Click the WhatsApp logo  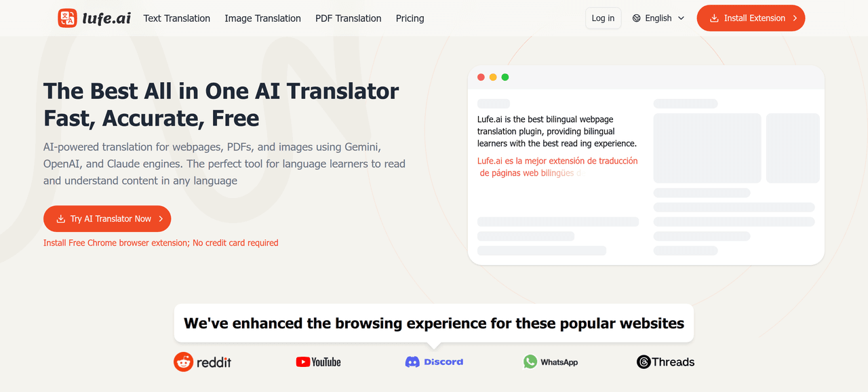tap(551, 362)
